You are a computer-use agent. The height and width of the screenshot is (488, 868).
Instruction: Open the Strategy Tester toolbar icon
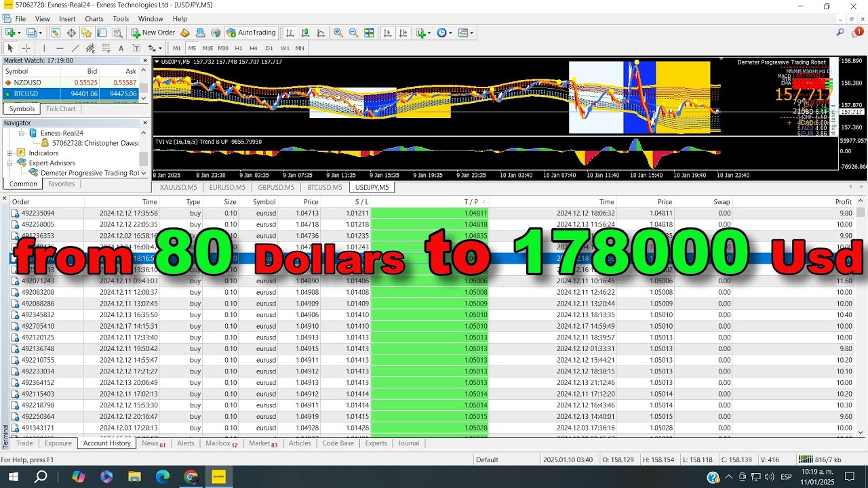coord(118,33)
